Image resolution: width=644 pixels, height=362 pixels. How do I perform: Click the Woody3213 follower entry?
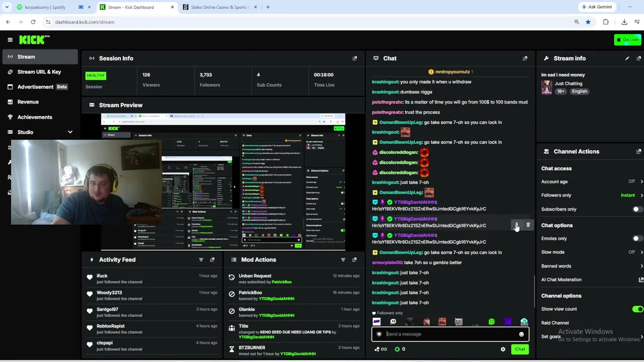tap(152, 296)
